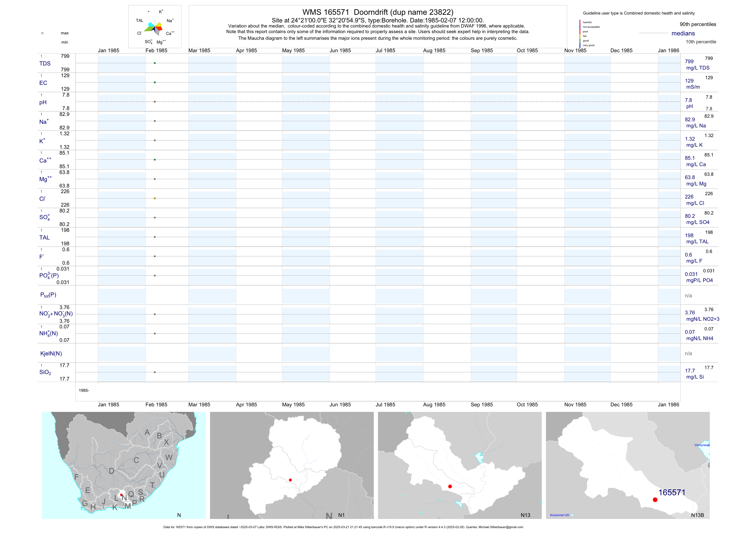
Task: Click red site marker on N13B map
Action: [655, 500]
